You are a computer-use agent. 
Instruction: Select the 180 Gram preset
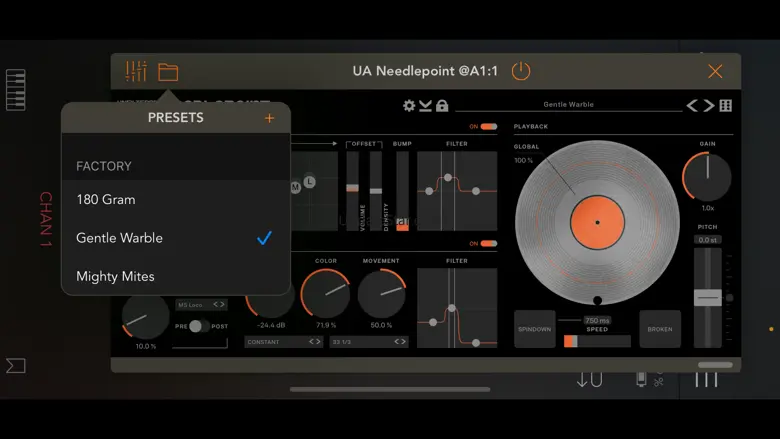pyautogui.click(x=106, y=199)
